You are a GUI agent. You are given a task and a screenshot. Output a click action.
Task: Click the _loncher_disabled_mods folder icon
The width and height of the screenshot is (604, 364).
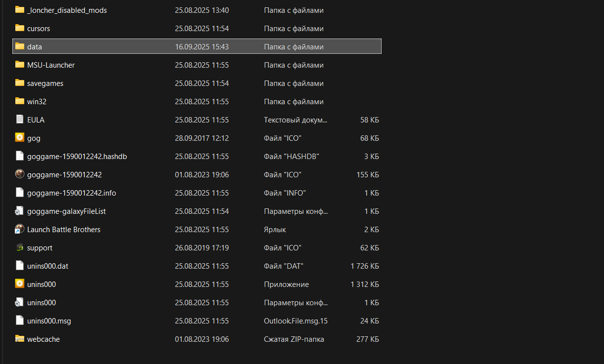[x=20, y=10]
